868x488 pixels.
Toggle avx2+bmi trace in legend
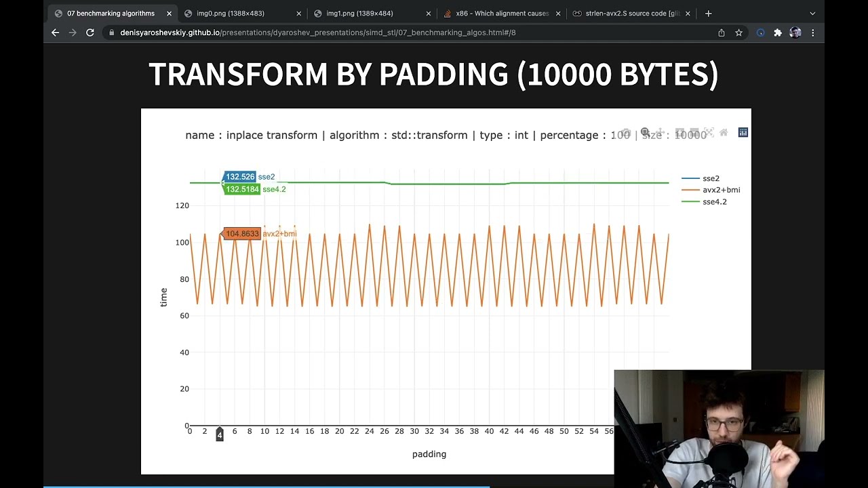(711, 190)
